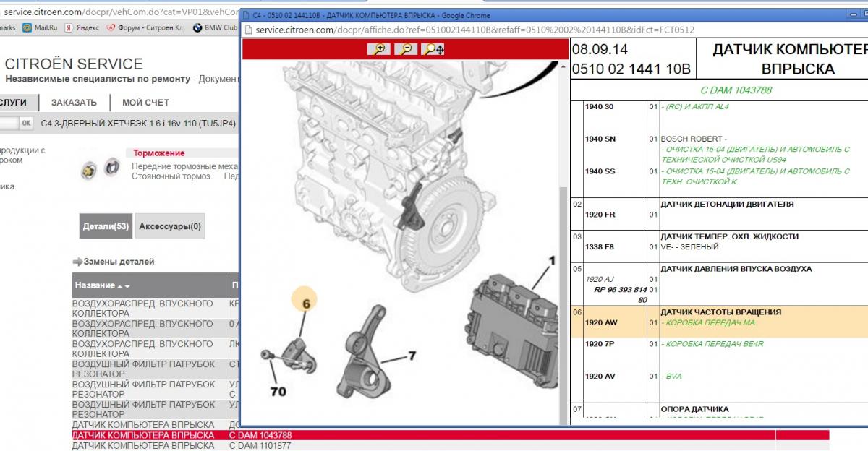Open the ЗАКАЗАТЬ menu item

pyautogui.click(x=74, y=103)
